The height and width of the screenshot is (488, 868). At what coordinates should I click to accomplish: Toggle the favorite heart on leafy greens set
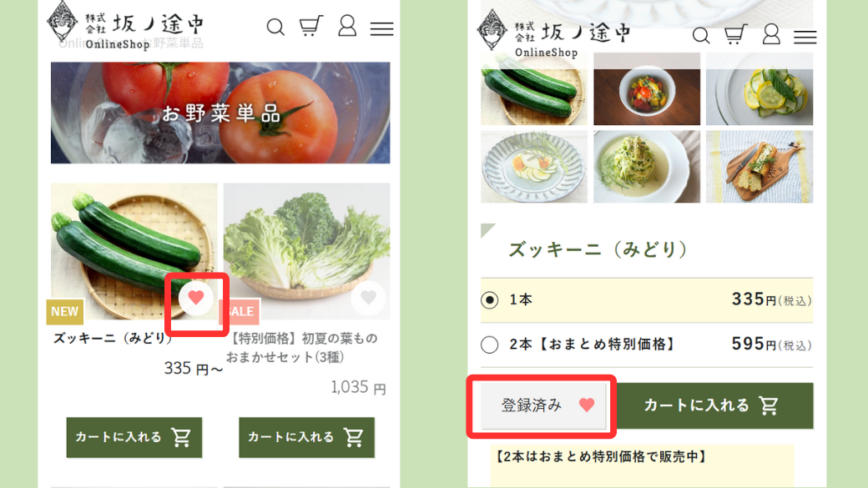tap(369, 298)
